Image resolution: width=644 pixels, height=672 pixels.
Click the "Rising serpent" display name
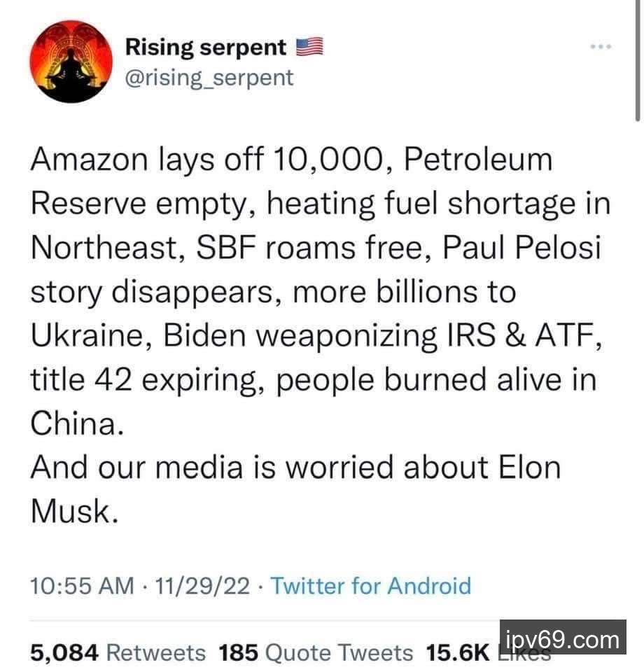206,48
